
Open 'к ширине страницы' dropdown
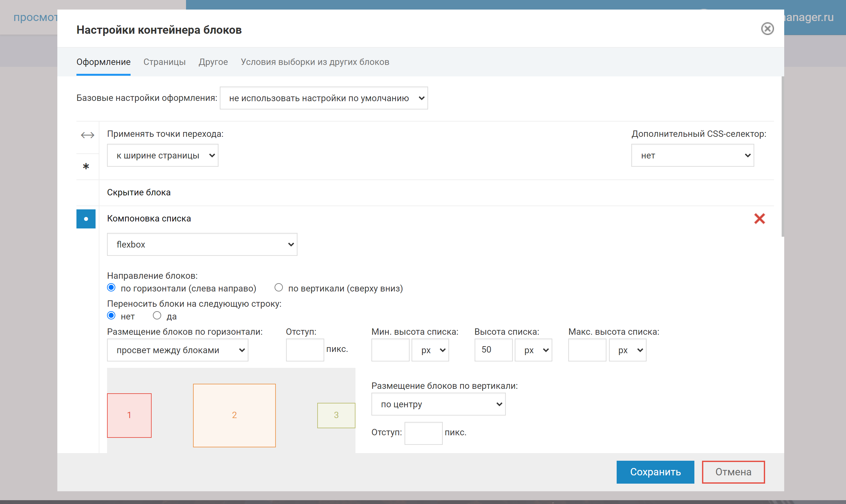(162, 156)
